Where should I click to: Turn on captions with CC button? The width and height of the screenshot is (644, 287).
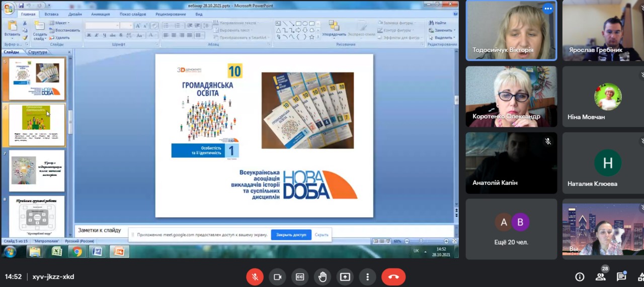click(x=300, y=277)
